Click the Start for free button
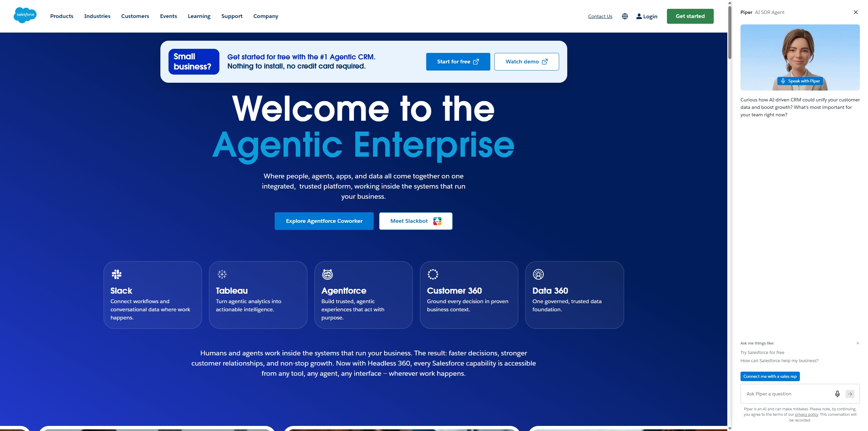The image size is (868, 431). 458,62
